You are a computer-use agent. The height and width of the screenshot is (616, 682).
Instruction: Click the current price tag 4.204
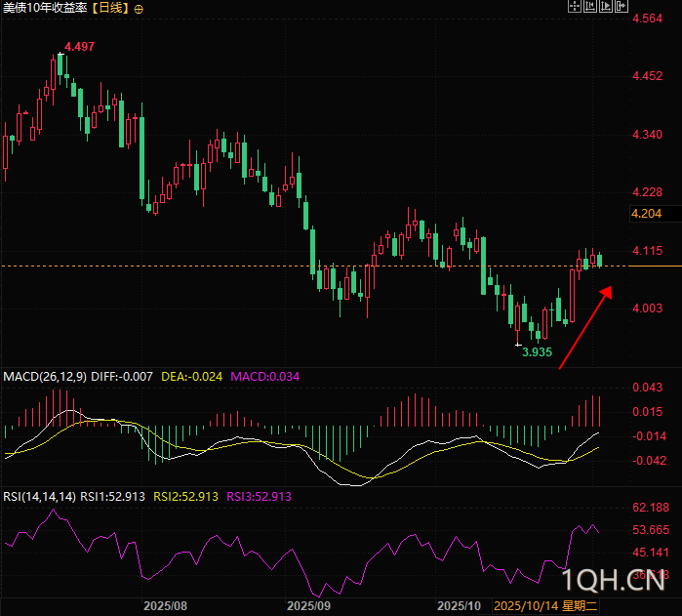[x=646, y=213]
